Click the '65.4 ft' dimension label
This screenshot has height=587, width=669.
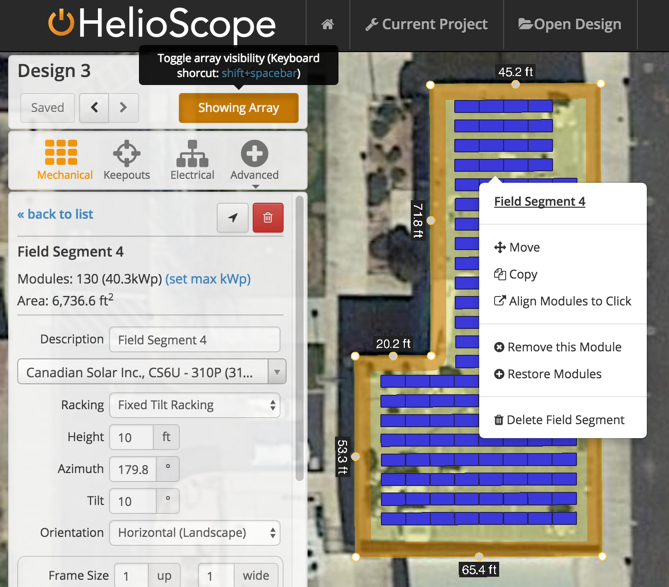tap(479, 570)
